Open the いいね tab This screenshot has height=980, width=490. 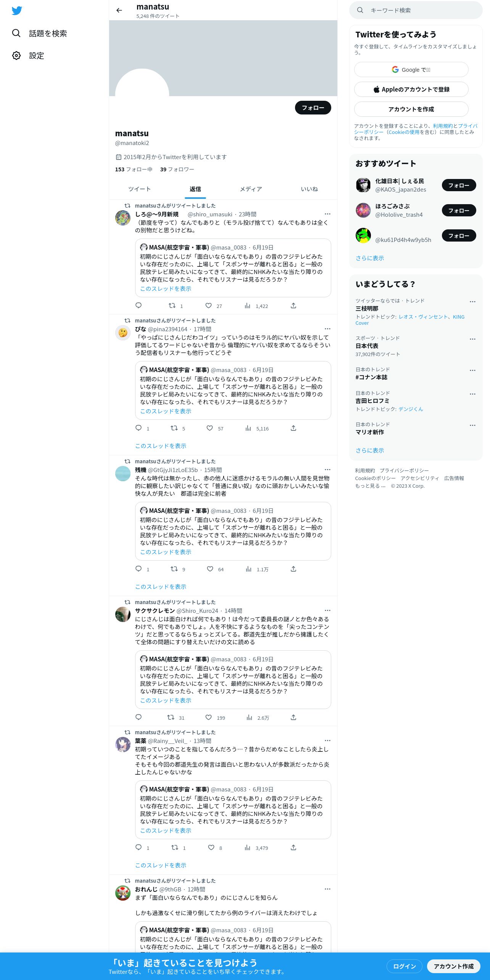[x=309, y=189]
